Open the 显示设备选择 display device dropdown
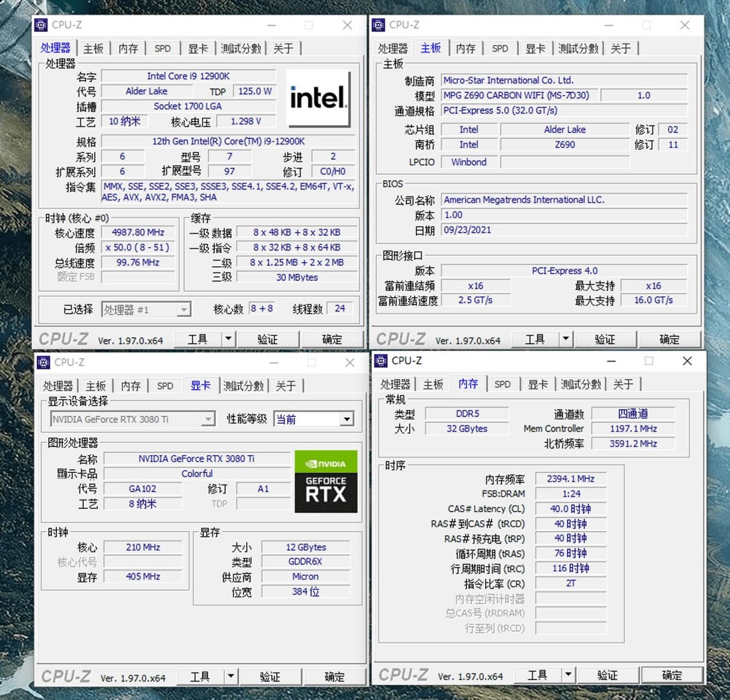Screen dimensions: 730x700 (207, 419)
